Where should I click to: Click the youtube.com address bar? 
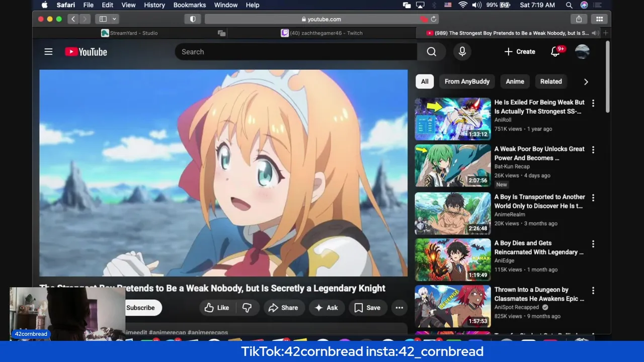pos(322,19)
